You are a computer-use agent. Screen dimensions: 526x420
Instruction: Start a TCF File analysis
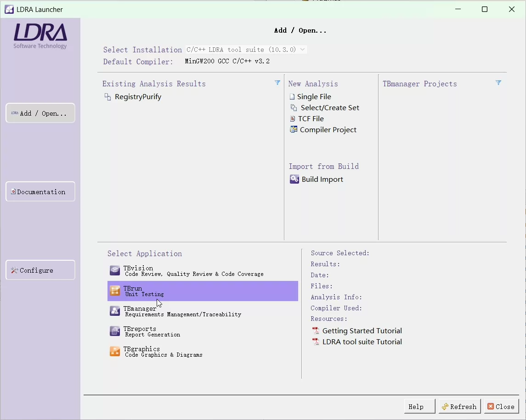(x=311, y=119)
